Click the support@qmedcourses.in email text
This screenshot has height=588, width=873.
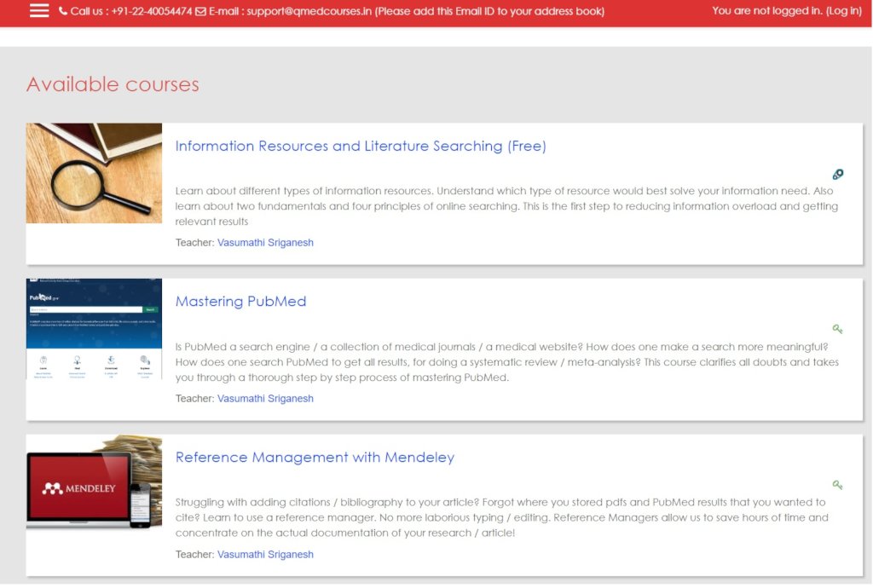[309, 11]
